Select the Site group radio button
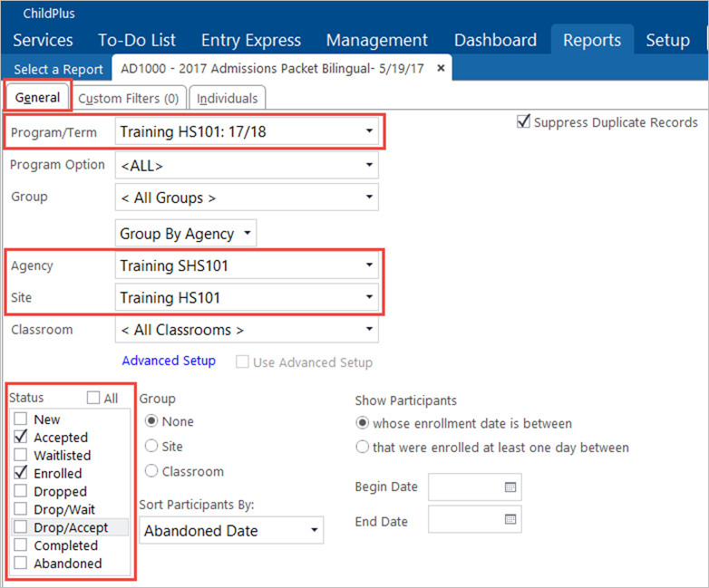Viewport: 709px width, 588px height. 151,447
